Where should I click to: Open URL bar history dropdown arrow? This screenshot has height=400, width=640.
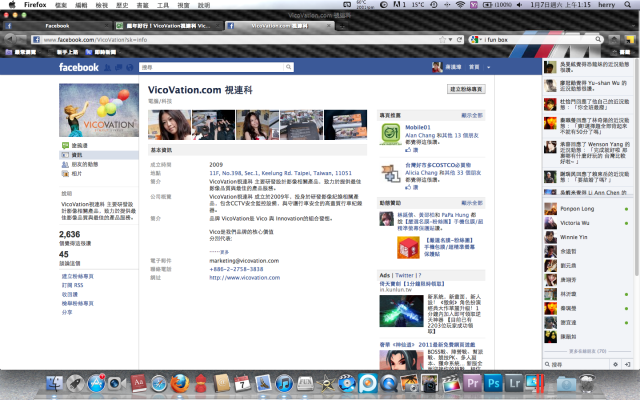(451, 40)
